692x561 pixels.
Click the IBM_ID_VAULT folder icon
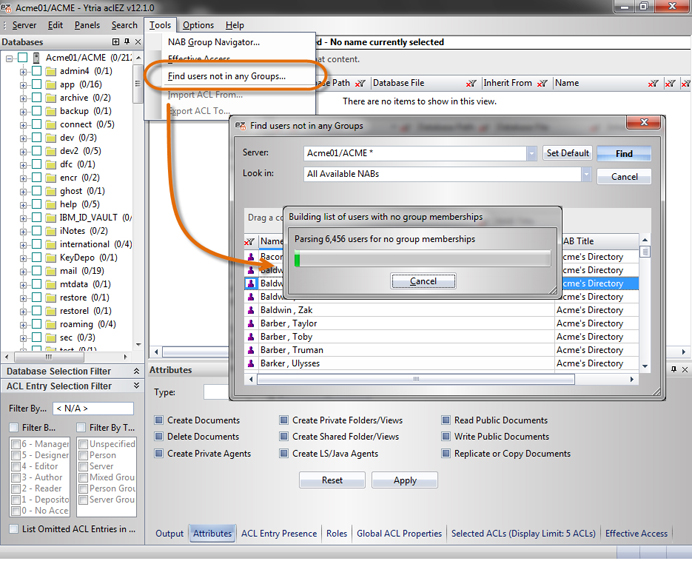(x=51, y=218)
